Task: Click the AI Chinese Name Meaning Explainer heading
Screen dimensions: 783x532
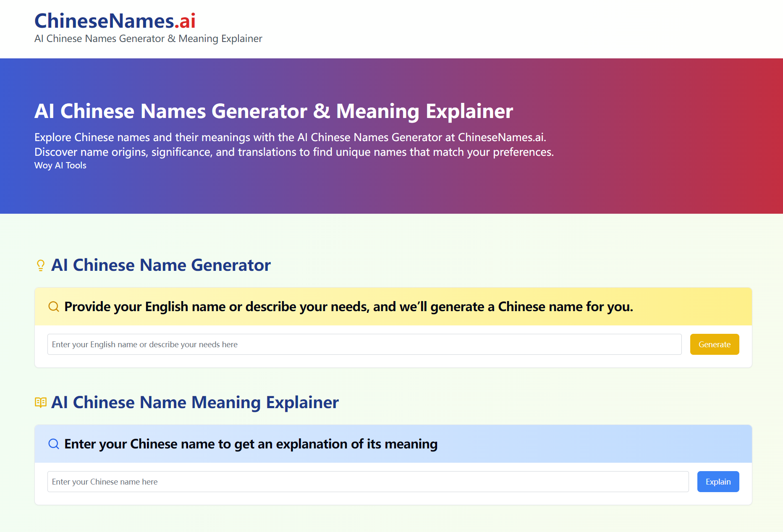Action: click(x=195, y=402)
